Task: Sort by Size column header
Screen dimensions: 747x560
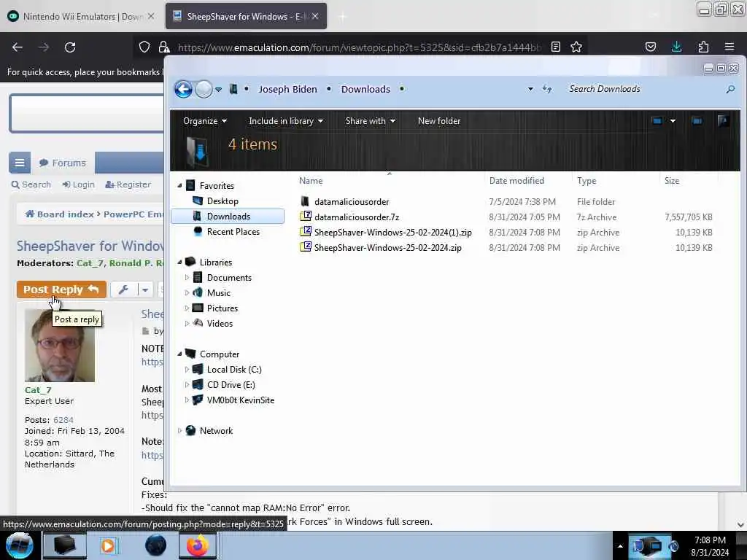Action: point(672,181)
